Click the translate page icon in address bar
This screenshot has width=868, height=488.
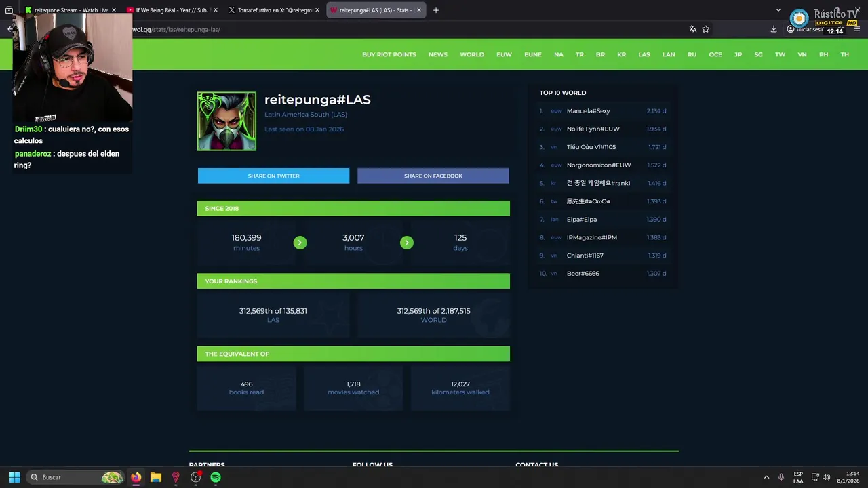pos(692,29)
